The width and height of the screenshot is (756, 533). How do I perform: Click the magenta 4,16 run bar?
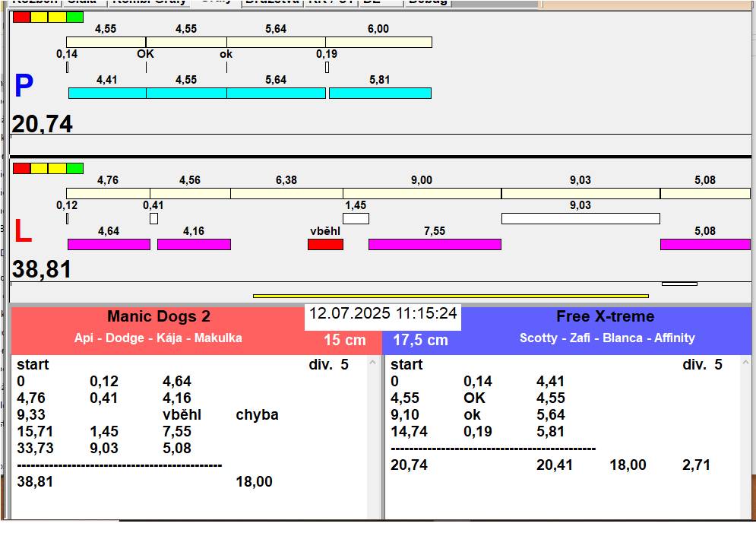click(194, 244)
